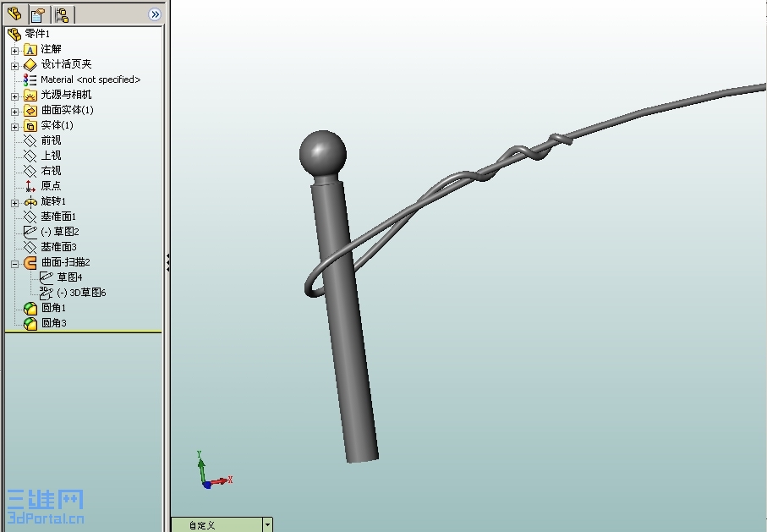Viewport: 767px width, 532px height.
Task: Collapse the 曲面-扫描2 feature node
Action: pos(14,264)
